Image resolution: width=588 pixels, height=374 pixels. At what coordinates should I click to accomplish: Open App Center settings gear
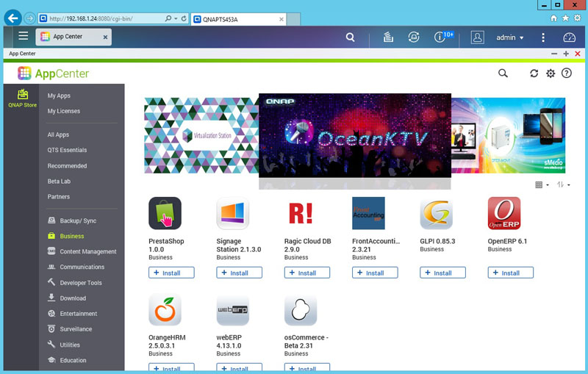point(551,73)
